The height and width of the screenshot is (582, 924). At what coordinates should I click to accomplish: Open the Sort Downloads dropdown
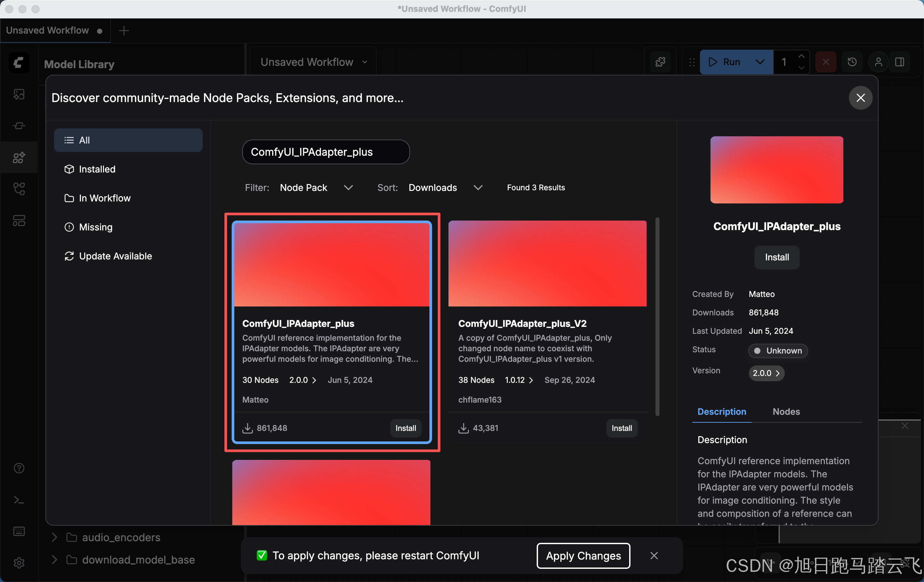445,187
